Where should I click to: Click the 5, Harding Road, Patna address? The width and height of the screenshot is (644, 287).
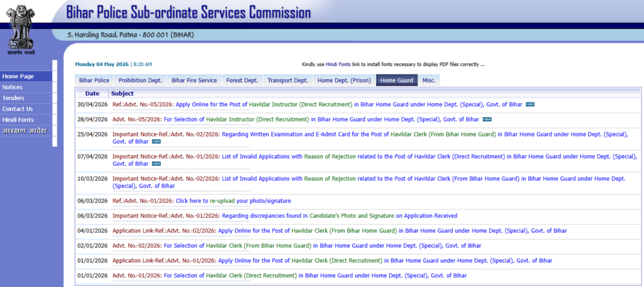point(131,35)
